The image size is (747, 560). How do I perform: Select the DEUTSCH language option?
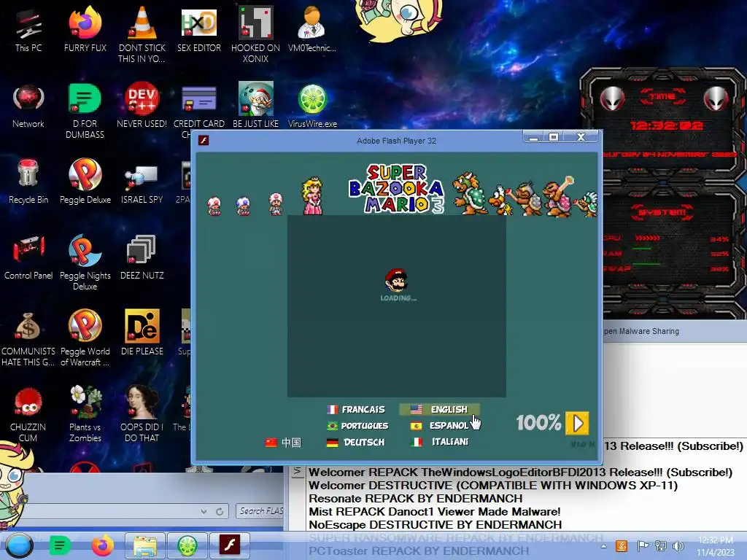355,443
